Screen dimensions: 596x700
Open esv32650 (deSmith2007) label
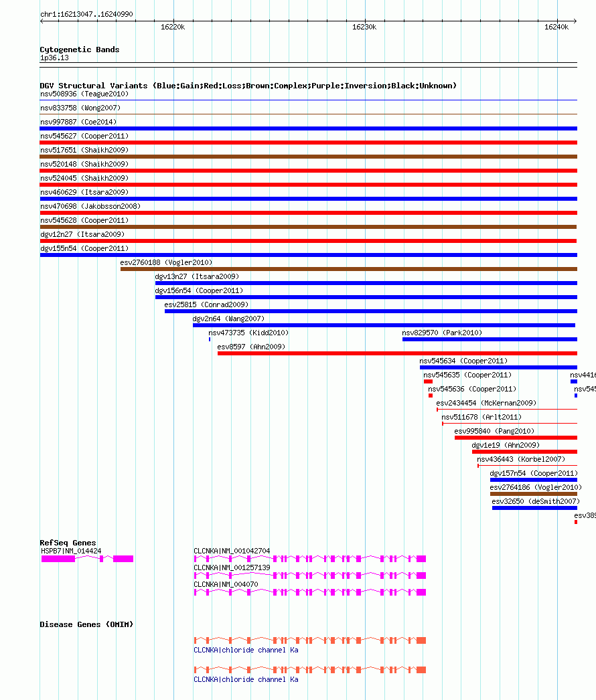[x=536, y=502]
